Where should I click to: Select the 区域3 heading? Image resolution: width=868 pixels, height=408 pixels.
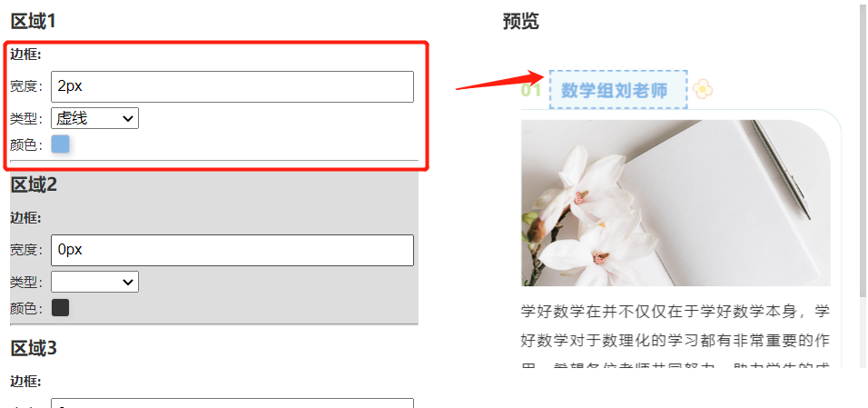tap(34, 349)
